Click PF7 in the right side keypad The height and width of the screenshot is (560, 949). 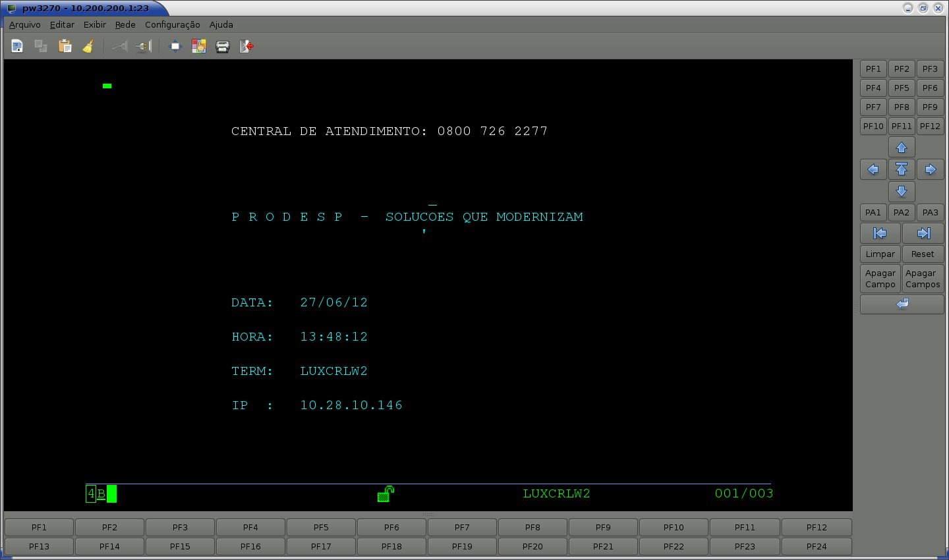coord(873,107)
